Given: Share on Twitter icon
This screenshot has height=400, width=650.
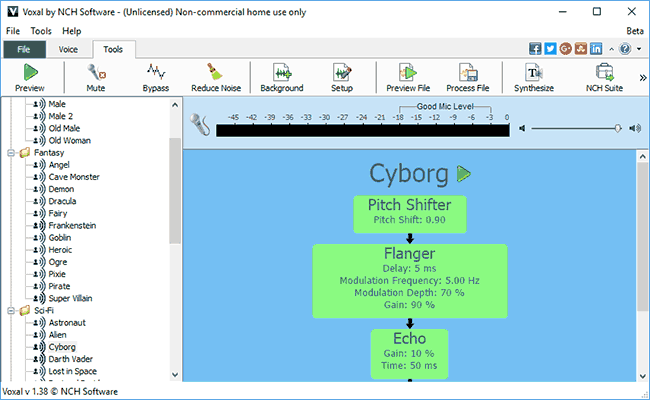Looking at the screenshot, I should [x=550, y=48].
